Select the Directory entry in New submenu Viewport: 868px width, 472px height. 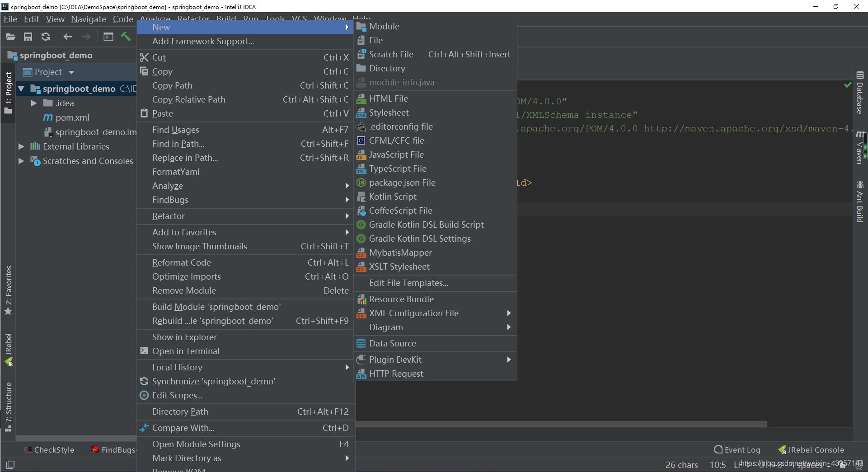pos(435,69)
